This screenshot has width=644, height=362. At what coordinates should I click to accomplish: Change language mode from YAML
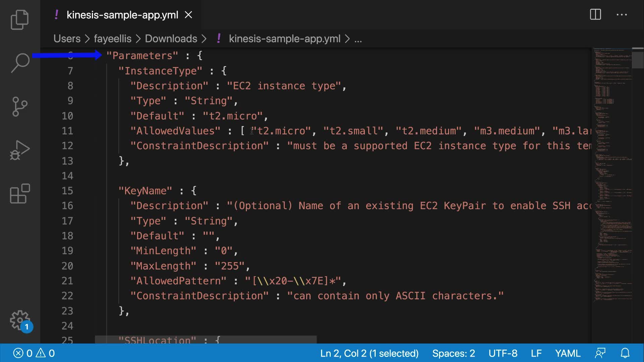pos(568,353)
